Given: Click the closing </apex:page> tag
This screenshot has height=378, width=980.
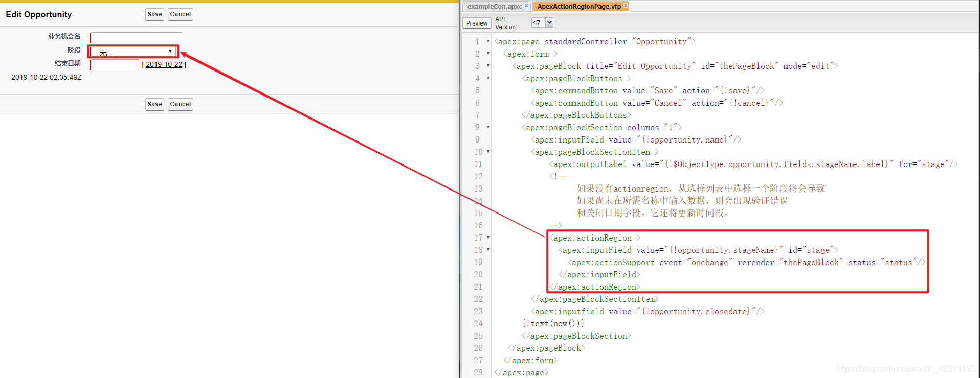Looking at the screenshot, I should (x=521, y=372).
